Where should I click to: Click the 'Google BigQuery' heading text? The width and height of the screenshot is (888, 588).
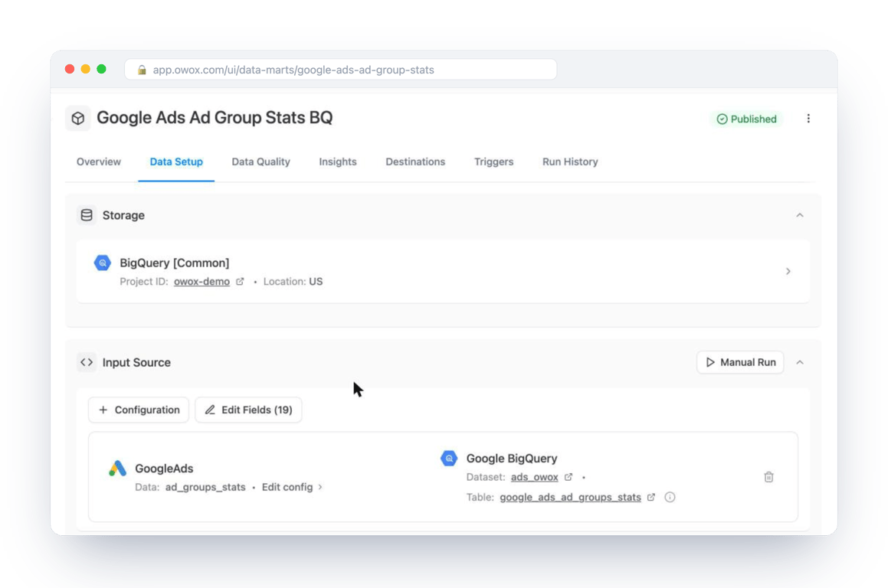pyautogui.click(x=512, y=459)
